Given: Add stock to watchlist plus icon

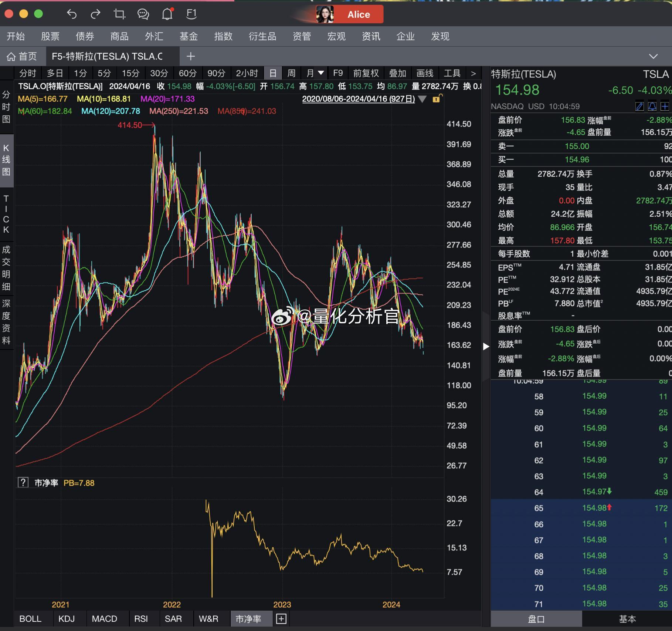Looking at the screenshot, I should pos(665,107).
